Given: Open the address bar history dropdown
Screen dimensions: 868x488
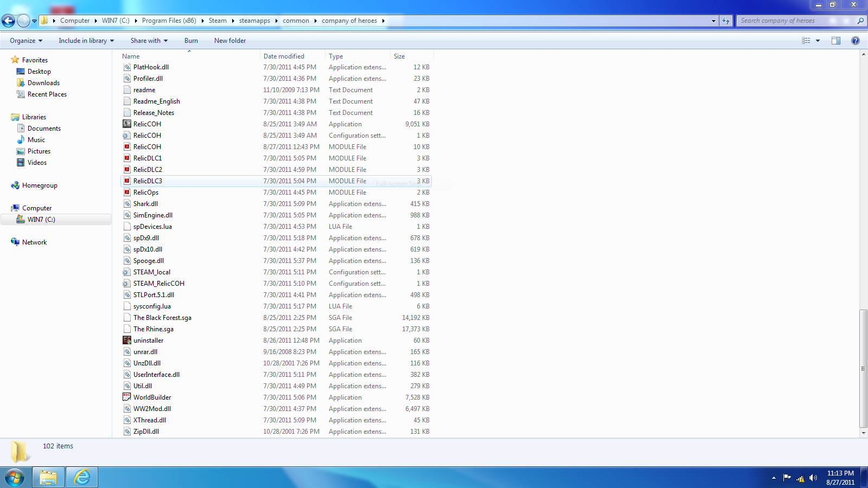Looking at the screenshot, I should click(713, 21).
